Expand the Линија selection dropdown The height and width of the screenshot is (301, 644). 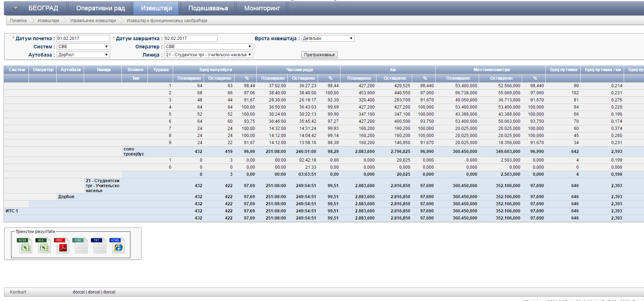click(x=208, y=55)
